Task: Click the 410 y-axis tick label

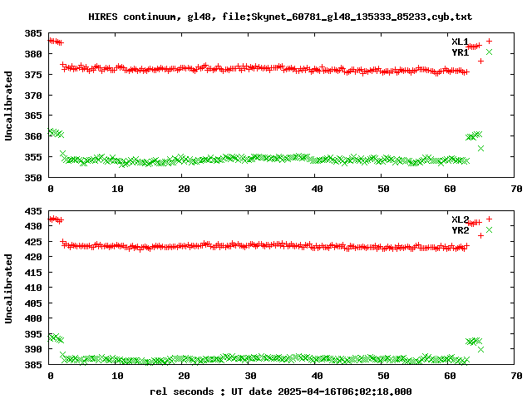Action: coord(33,288)
